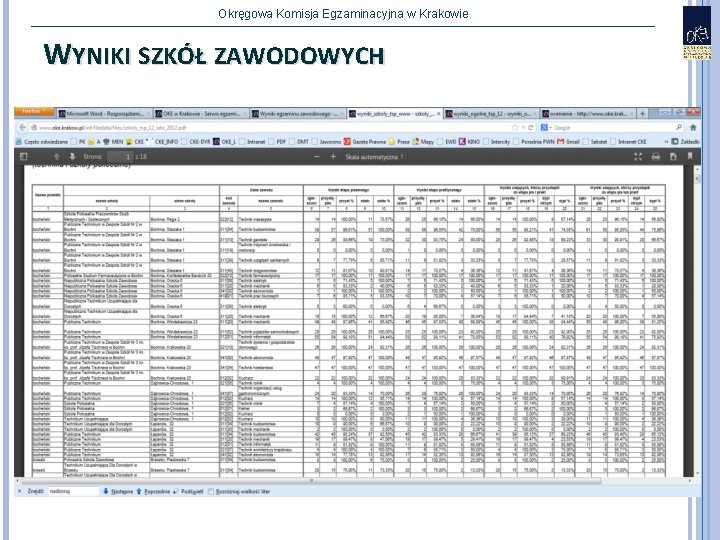Open the PDF viewer bookmark icon
The height and width of the screenshot is (540, 720).
690,157
